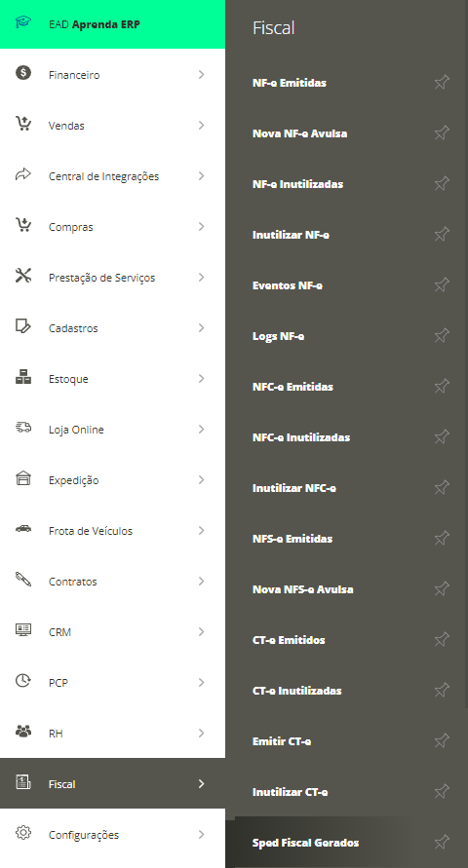468x868 pixels.
Task: Click the Fiscal document icon
Action: [23, 781]
